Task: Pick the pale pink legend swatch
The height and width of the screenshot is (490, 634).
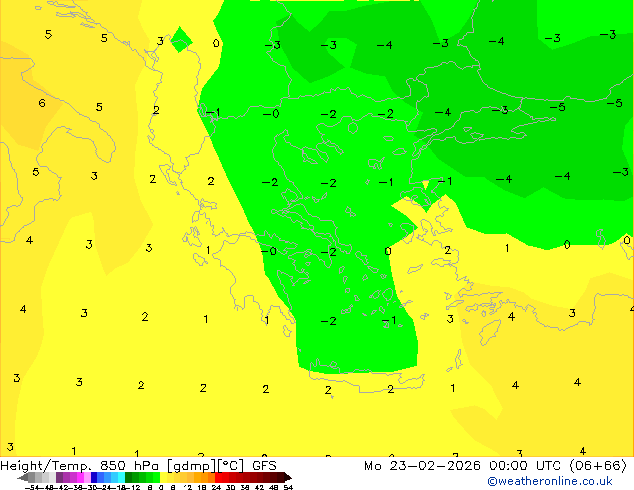Action: tap(87, 477)
